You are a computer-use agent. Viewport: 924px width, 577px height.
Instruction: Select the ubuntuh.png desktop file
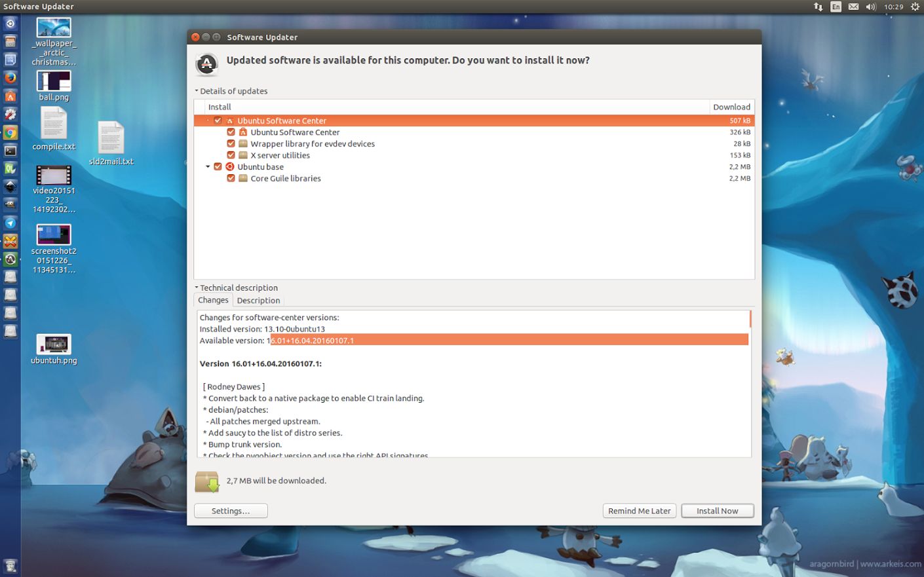54,349
